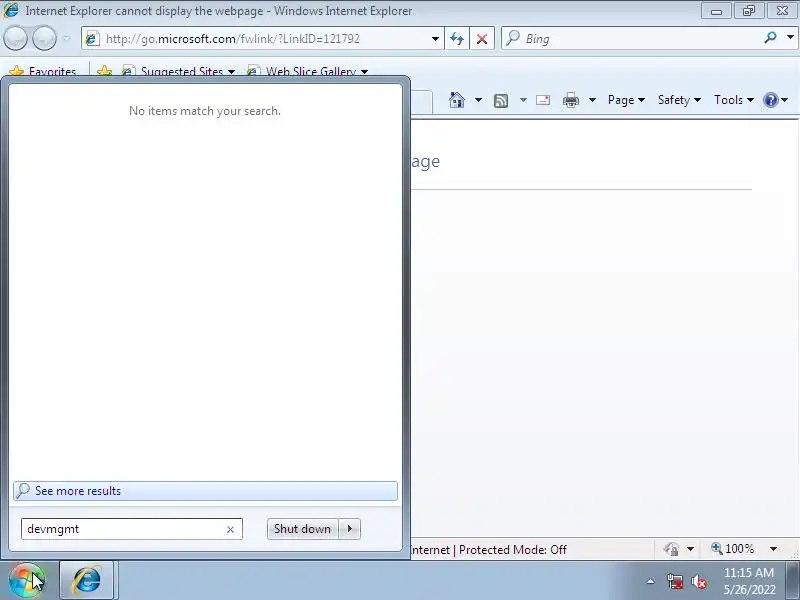Expand the address bar history dropdown
The image size is (800, 600).
point(435,39)
